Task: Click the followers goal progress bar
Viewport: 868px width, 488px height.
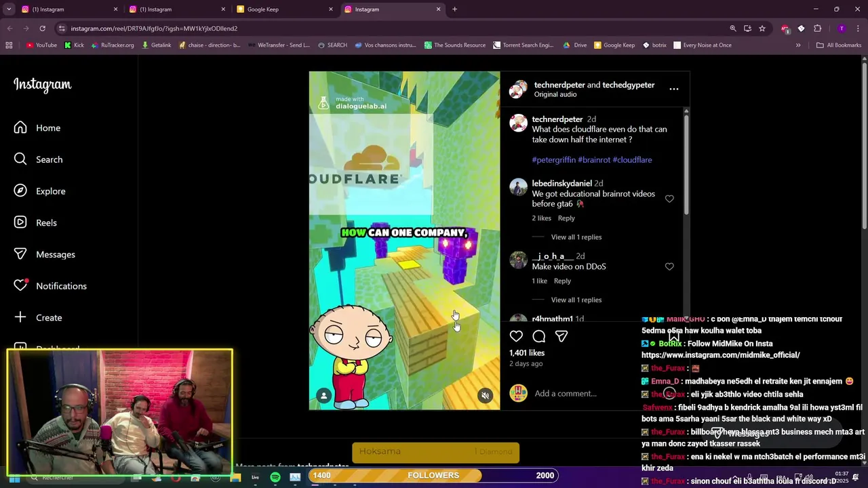Action: (434, 476)
